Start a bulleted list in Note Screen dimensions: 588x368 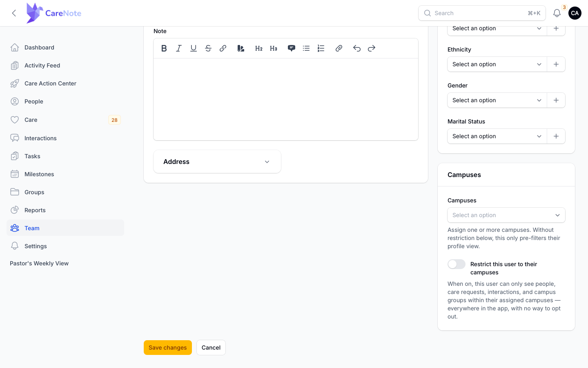(x=306, y=48)
